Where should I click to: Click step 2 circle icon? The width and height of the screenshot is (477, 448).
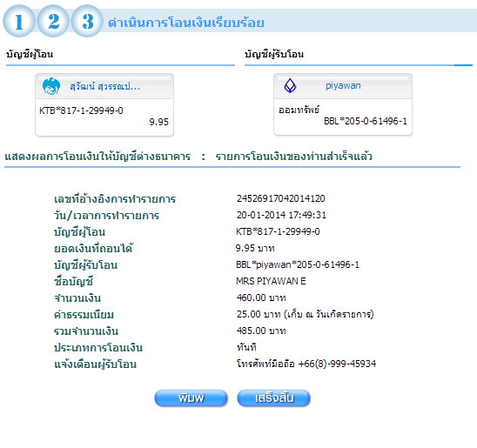coord(53,21)
